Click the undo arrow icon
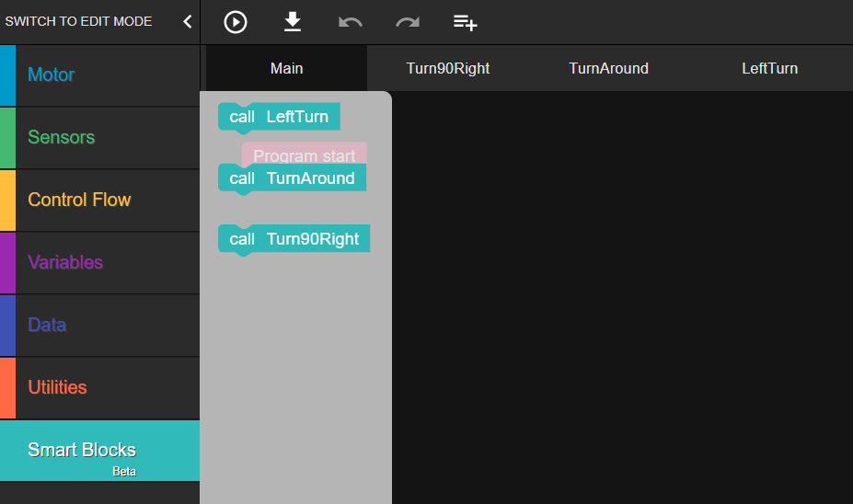The width and height of the screenshot is (853, 504). (x=350, y=21)
